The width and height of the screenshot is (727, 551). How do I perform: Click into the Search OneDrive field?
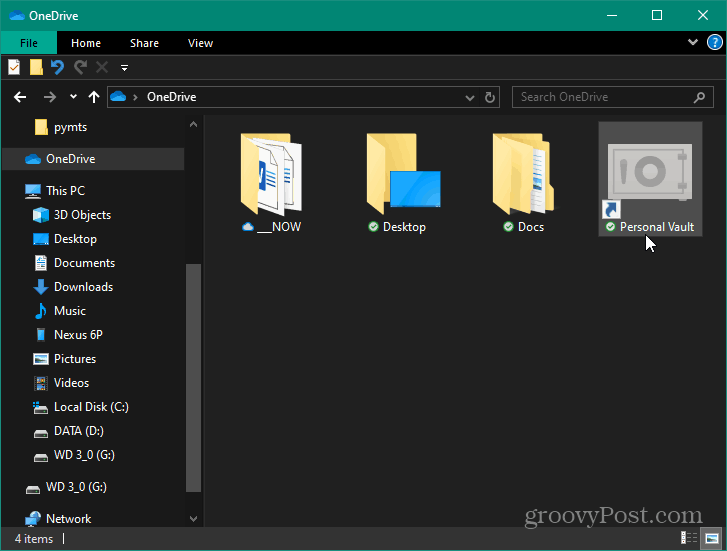click(x=612, y=97)
